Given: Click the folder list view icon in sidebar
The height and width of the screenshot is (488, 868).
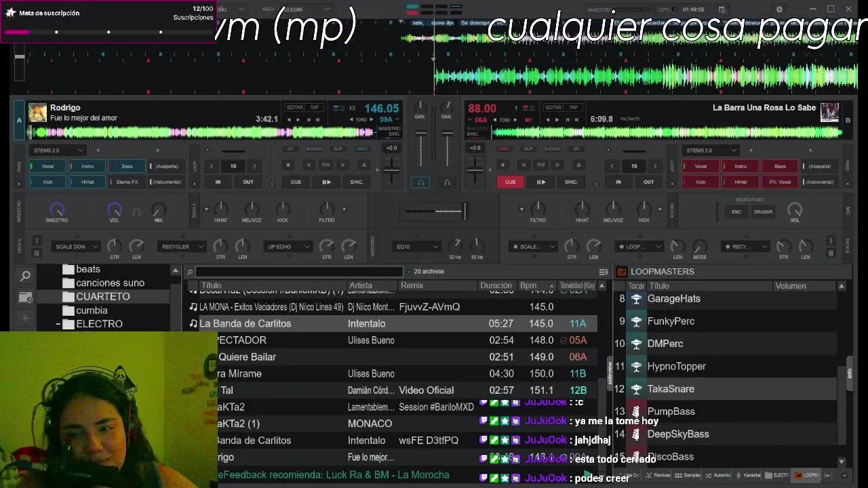Looking at the screenshot, I should 25,298.
